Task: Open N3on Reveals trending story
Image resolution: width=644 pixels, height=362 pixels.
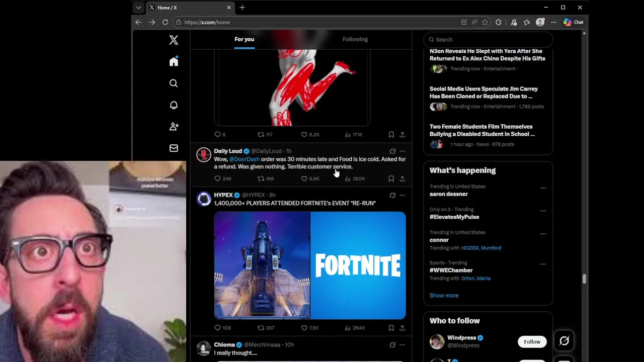Action: [x=487, y=54]
